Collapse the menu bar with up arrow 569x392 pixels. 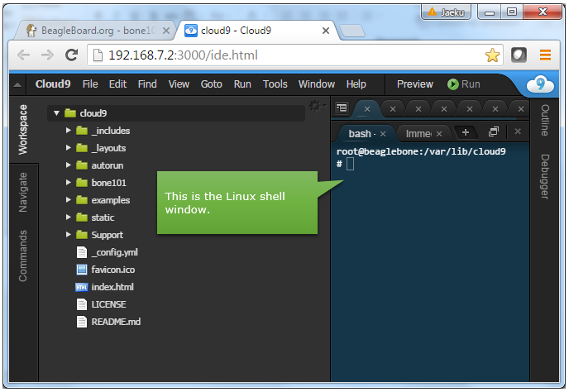click(17, 85)
